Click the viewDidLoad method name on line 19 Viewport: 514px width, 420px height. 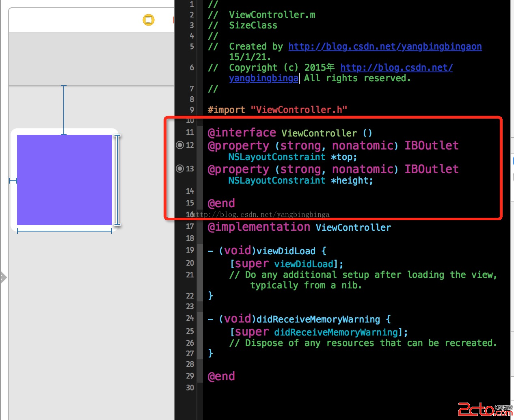pyautogui.click(x=286, y=251)
